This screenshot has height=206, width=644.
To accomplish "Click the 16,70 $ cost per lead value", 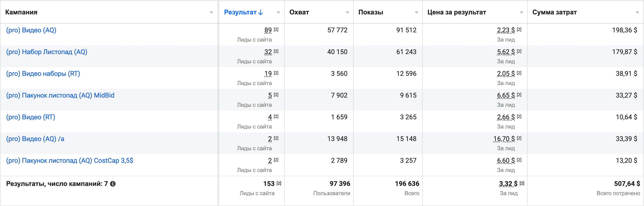I will pos(504,139).
